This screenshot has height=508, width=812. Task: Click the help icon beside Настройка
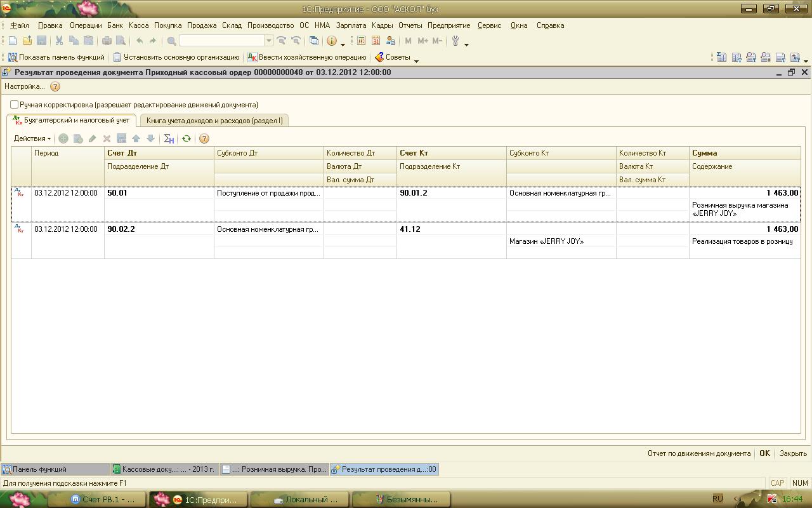[x=55, y=86]
